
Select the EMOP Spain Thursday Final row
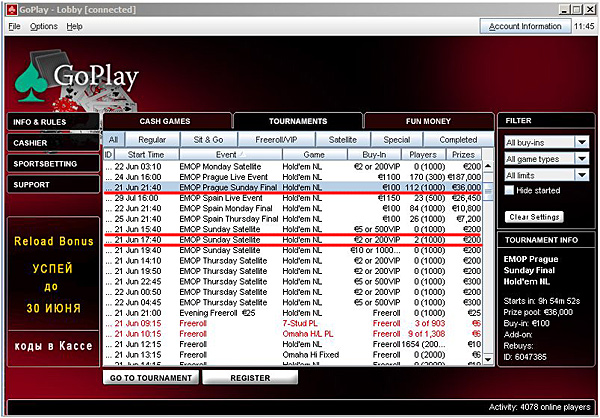click(x=293, y=219)
